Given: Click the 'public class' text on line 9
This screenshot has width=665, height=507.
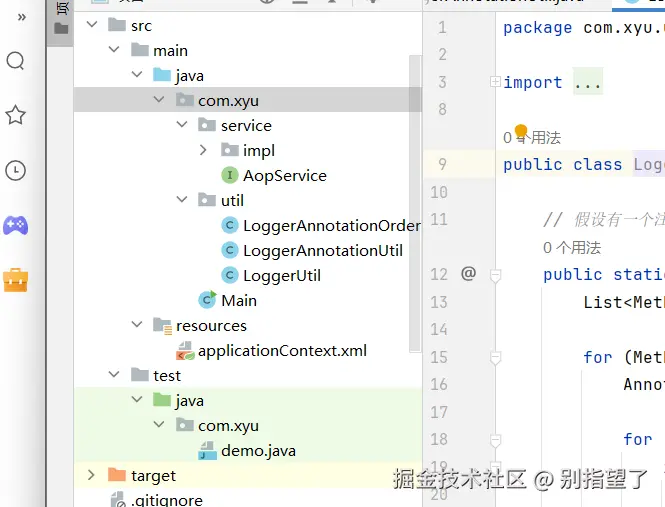Looking at the screenshot, I should pos(562,165).
